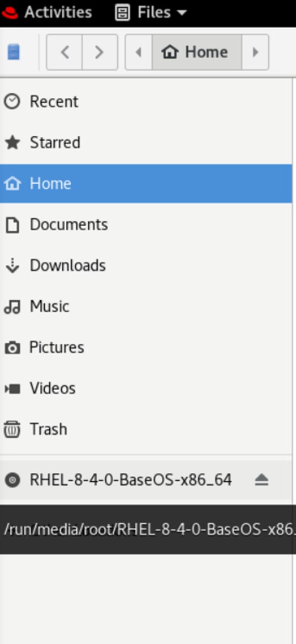
Task: Click the document icon next to Documents
Action: click(12, 225)
